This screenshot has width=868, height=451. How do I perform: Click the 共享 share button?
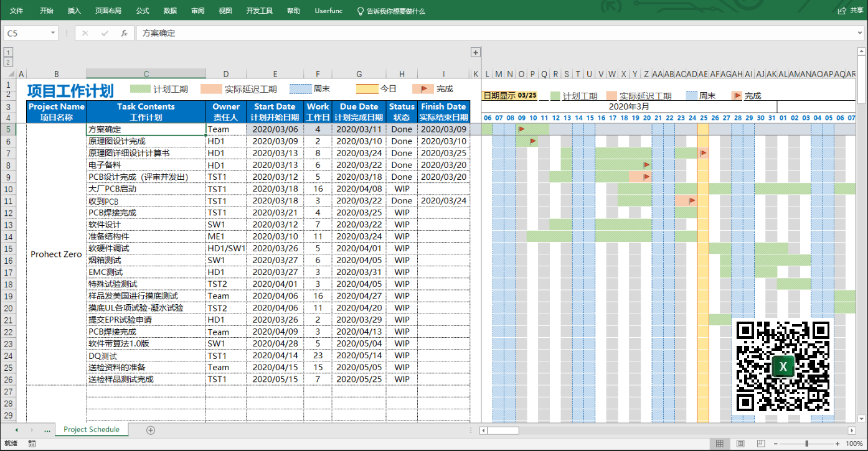[851, 11]
